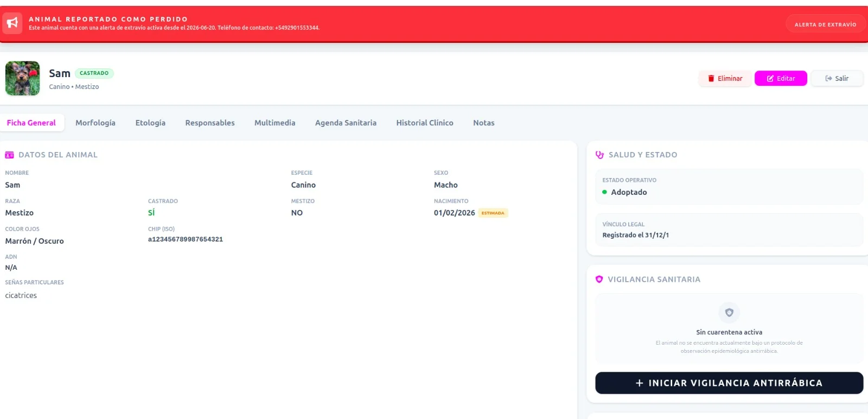The height and width of the screenshot is (419, 868).
Task: Click the sex value Macho
Action: 446,185
